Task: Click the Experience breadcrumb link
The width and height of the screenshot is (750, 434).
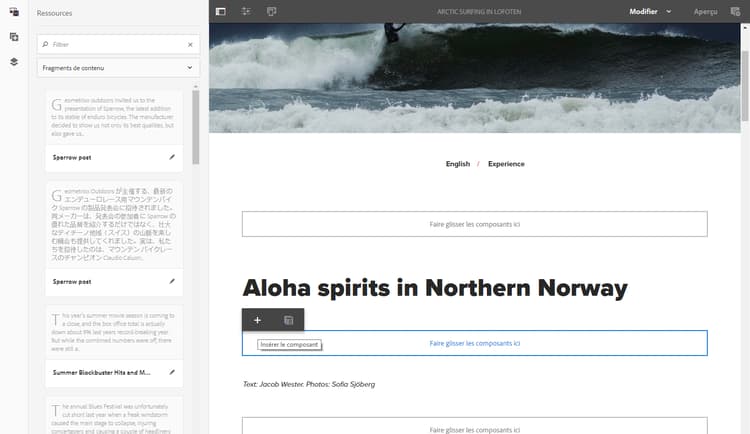Action: (506, 164)
